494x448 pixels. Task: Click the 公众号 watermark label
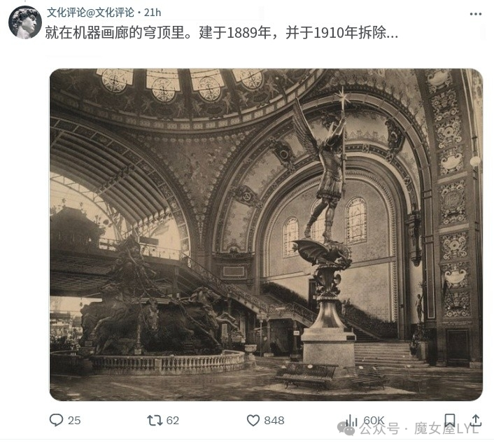[380, 429]
